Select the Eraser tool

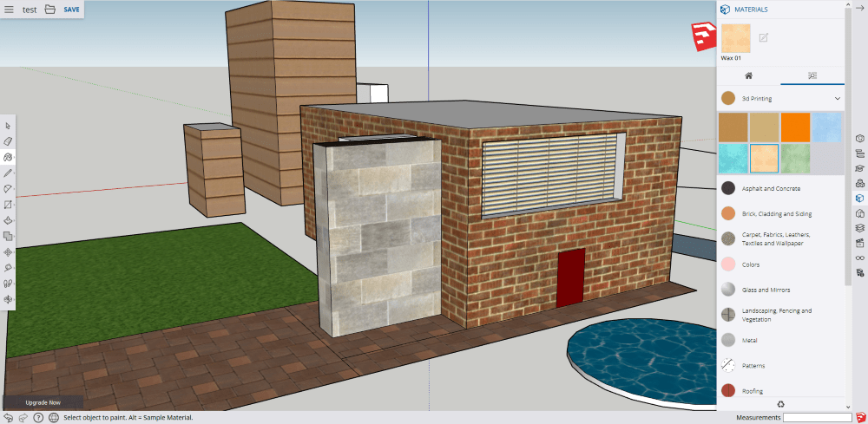[x=8, y=141]
